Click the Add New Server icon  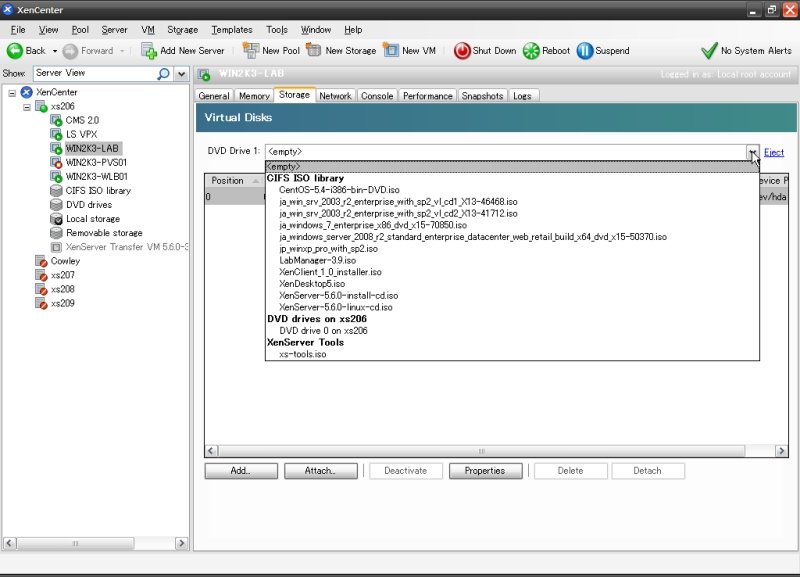click(x=148, y=51)
